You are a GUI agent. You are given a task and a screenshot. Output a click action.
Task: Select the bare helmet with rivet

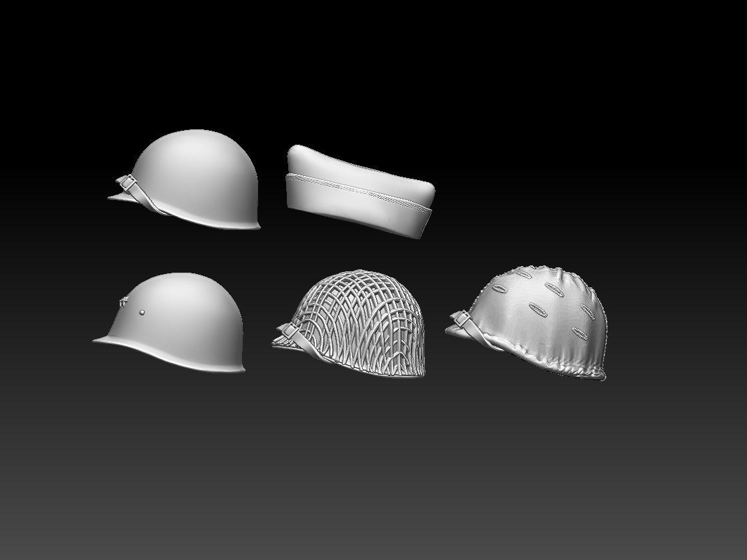[x=169, y=323]
